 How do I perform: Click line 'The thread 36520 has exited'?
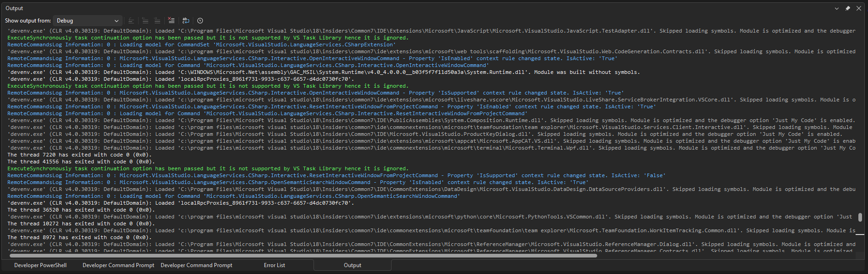coord(81,210)
